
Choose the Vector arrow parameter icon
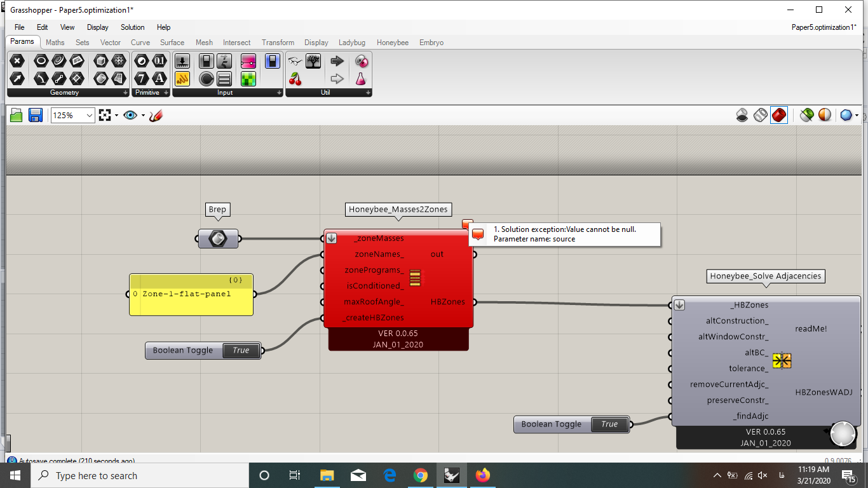pos(18,79)
